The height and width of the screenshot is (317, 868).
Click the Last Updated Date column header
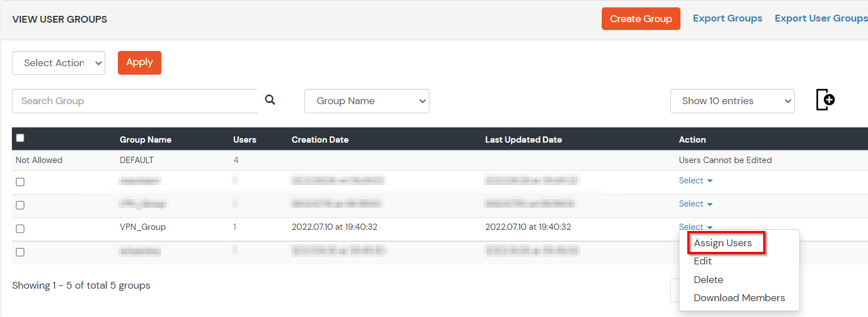tap(524, 139)
